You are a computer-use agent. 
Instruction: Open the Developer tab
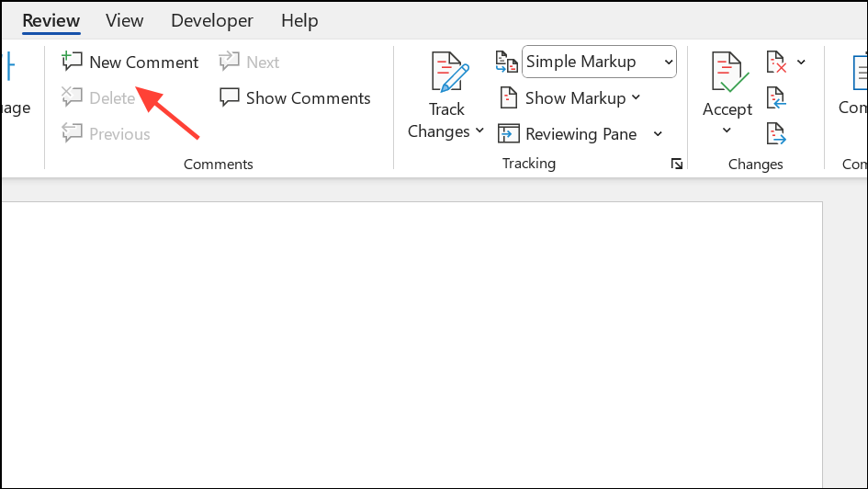(x=212, y=20)
